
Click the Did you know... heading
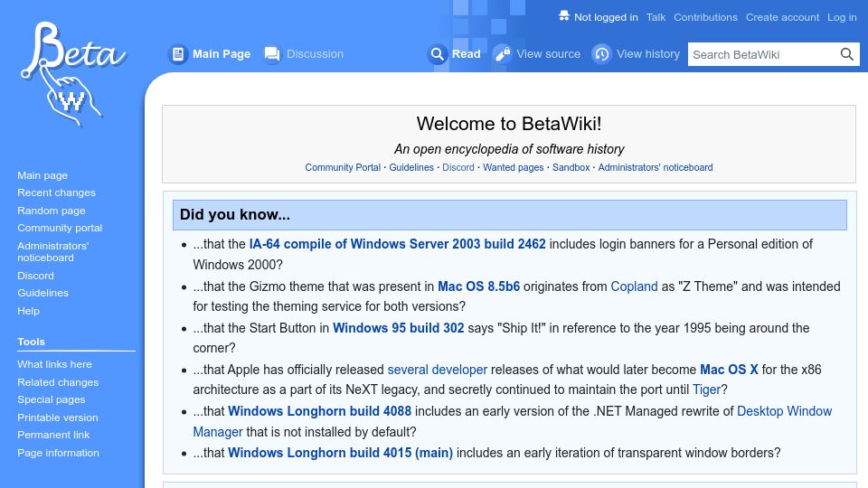click(235, 215)
